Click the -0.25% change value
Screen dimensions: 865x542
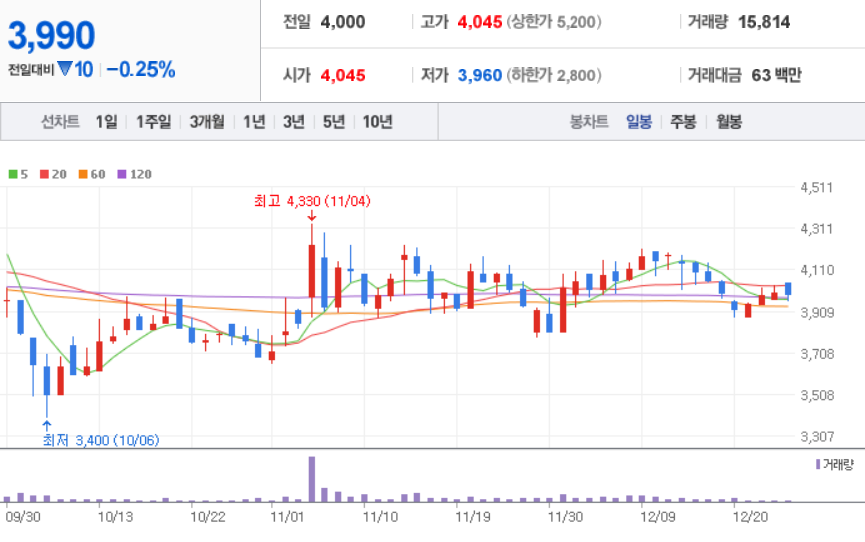tap(141, 70)
